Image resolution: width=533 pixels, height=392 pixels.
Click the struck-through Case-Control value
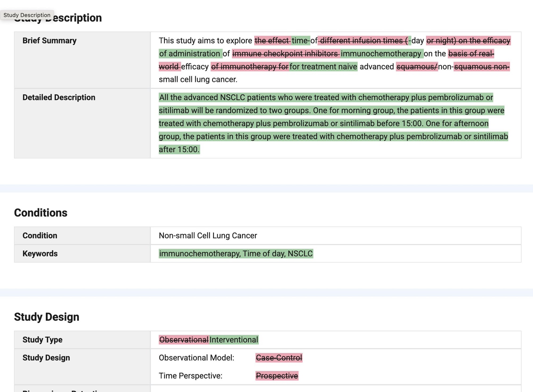279,358
